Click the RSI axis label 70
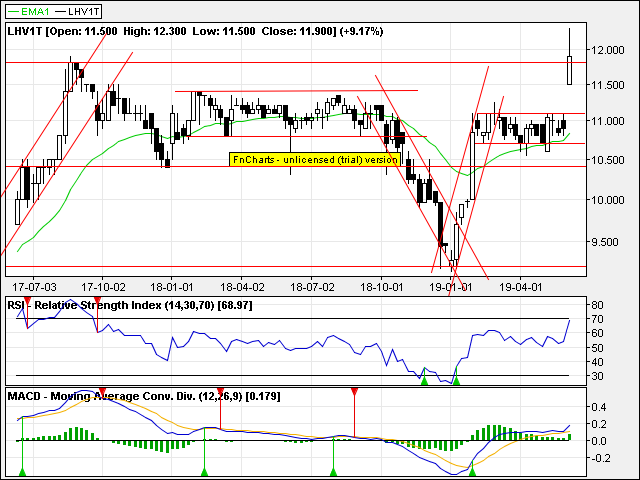 tap(597, 319)
